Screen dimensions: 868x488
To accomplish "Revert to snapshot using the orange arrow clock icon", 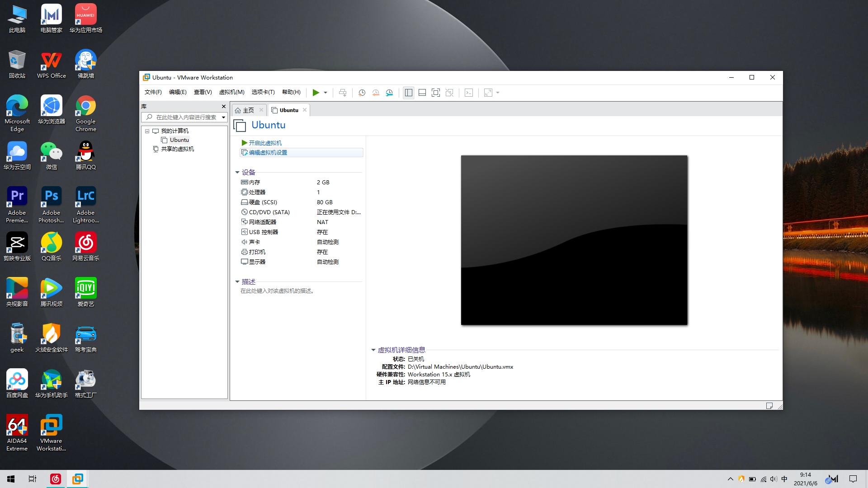I will [376, 93].
